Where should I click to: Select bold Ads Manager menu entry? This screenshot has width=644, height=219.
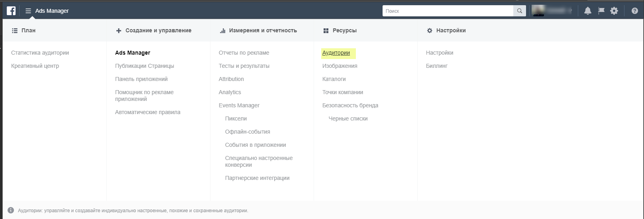[133, 53]
